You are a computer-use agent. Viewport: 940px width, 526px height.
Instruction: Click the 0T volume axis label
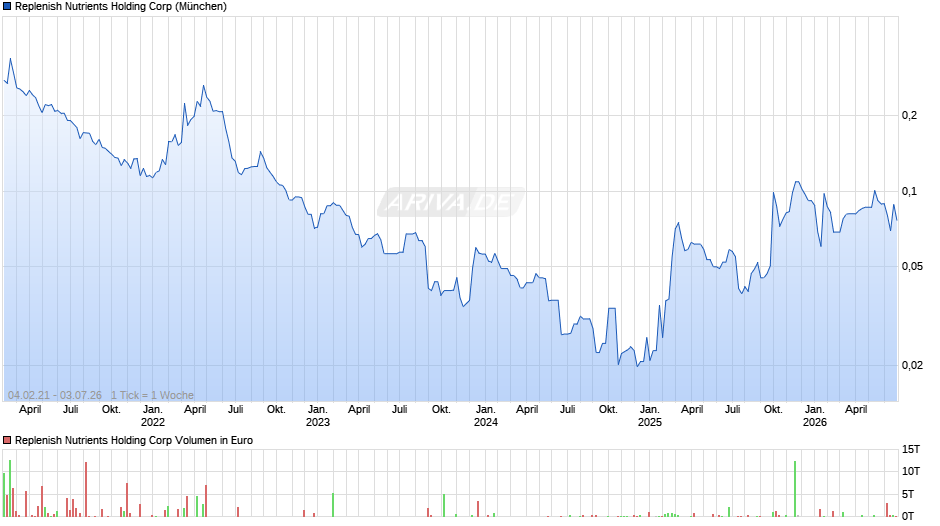point(908,516)
